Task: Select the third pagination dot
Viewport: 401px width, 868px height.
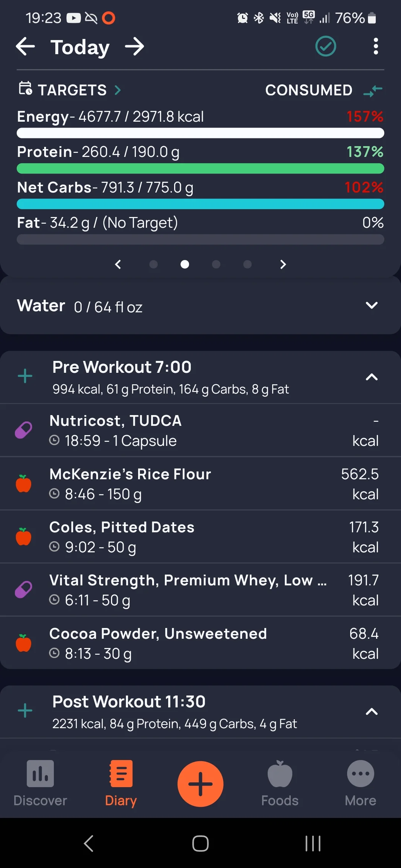Action: click(216, 264)
